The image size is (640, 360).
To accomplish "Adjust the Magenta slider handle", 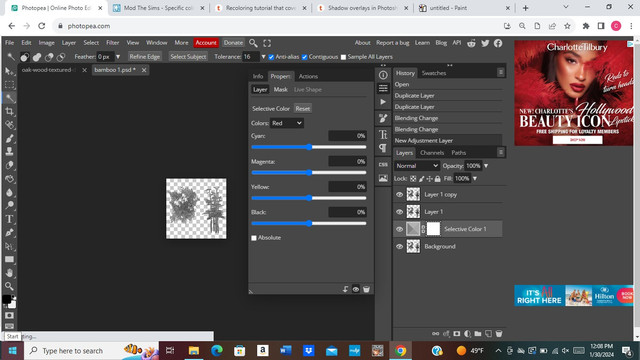I will point(309,172).
